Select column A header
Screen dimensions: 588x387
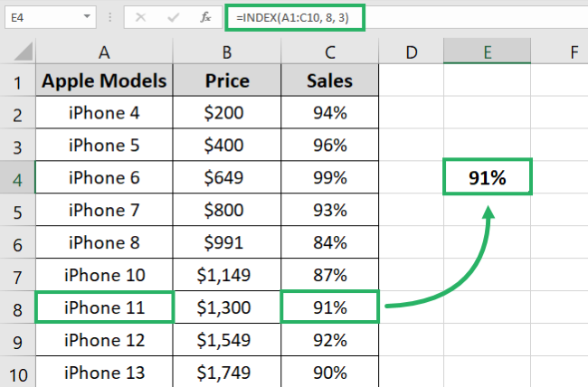(104, 52)
